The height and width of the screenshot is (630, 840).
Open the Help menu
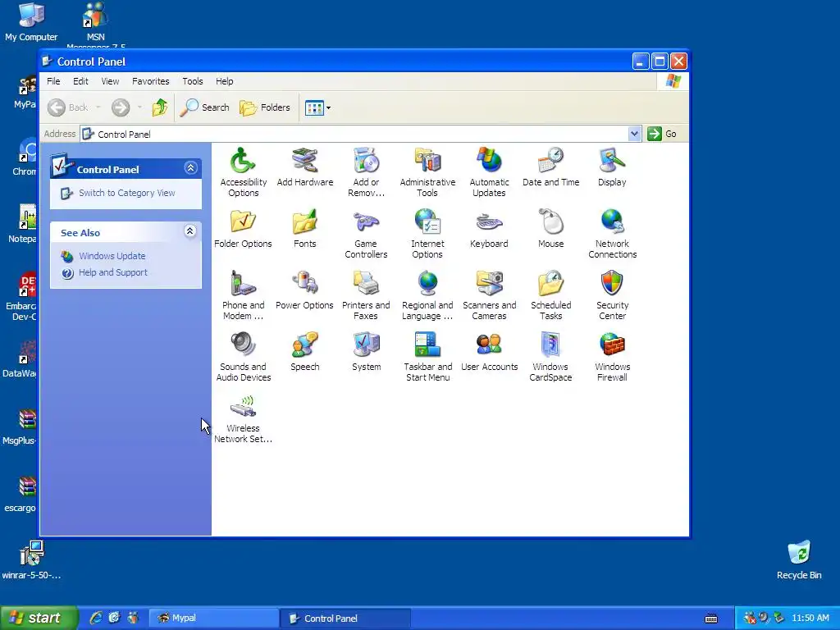225,81
